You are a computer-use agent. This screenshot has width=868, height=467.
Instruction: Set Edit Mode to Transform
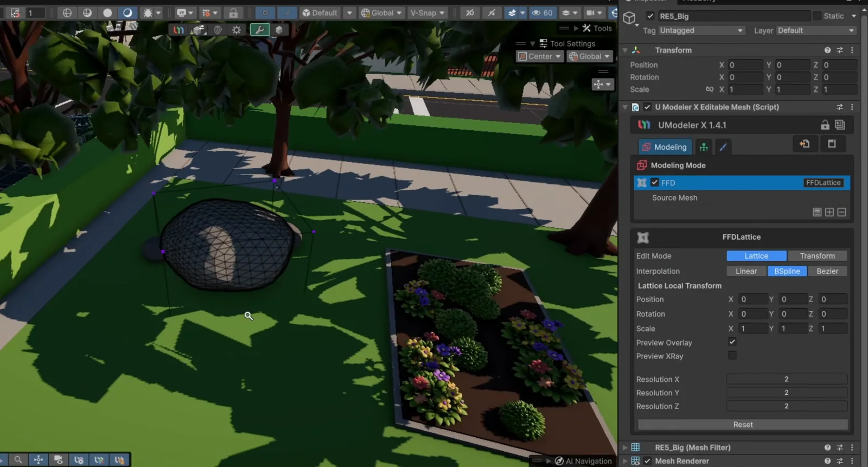pos(817,256)
